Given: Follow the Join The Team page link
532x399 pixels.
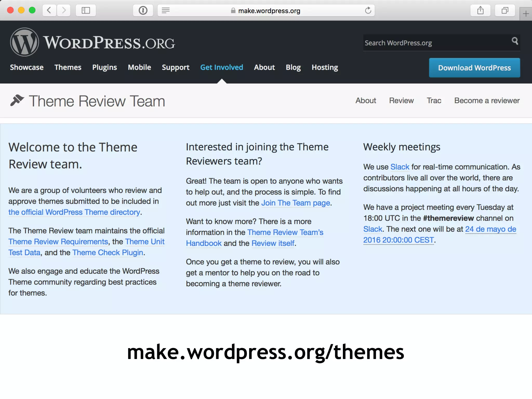Looking at the screenshot, I should point(296,203).
